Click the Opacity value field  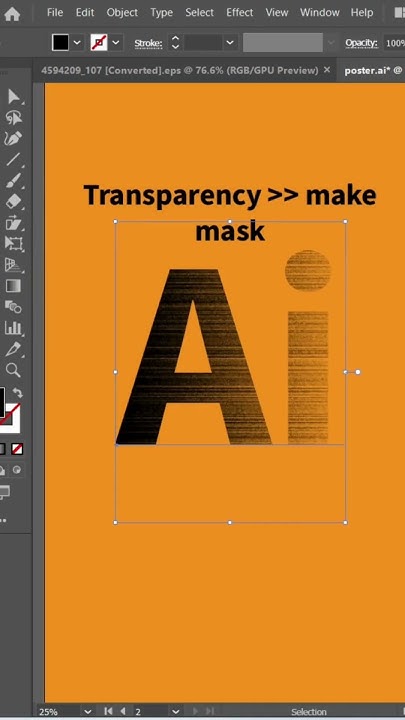394,43
